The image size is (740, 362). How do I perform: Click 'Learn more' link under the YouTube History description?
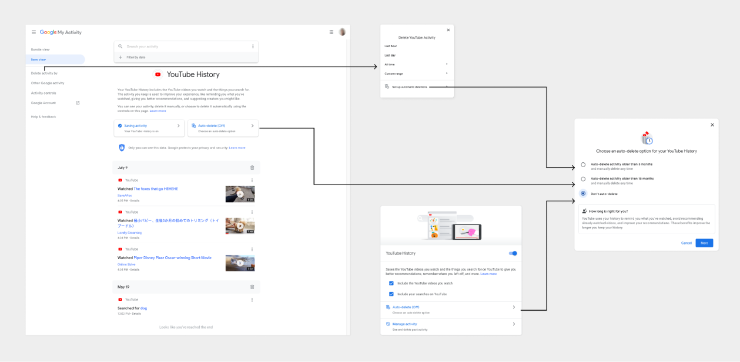[x=158, y=111]
